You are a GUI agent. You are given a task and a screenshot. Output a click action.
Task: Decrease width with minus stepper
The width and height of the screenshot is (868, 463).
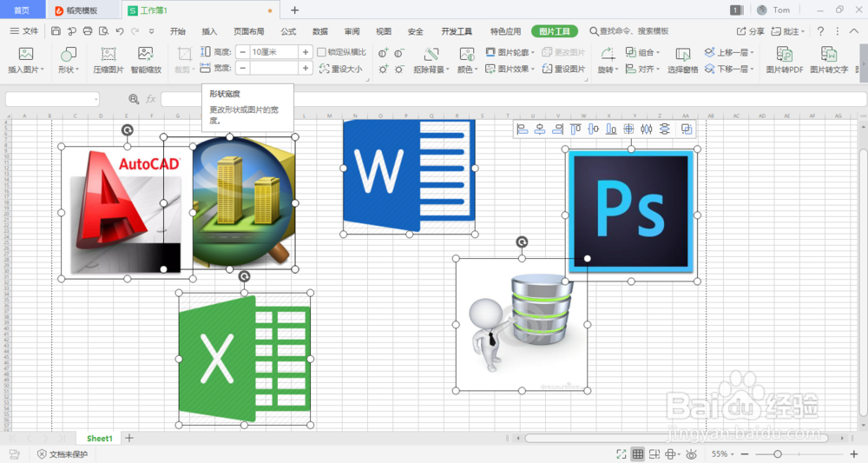[x=242, y=68]
